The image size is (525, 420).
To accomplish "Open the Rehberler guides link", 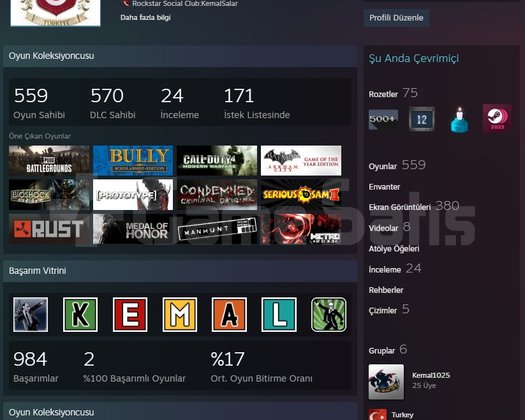I will click(x=386, y=290).
